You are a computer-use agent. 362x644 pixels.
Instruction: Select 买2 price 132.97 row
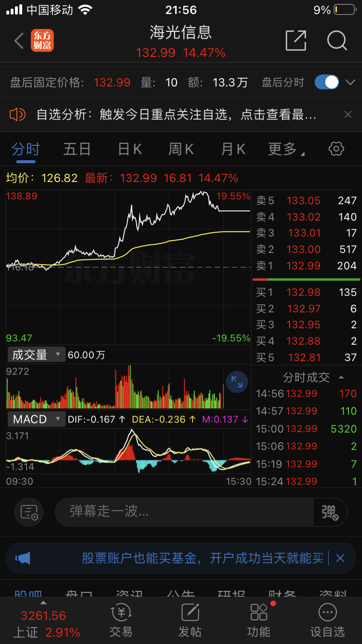306,308
